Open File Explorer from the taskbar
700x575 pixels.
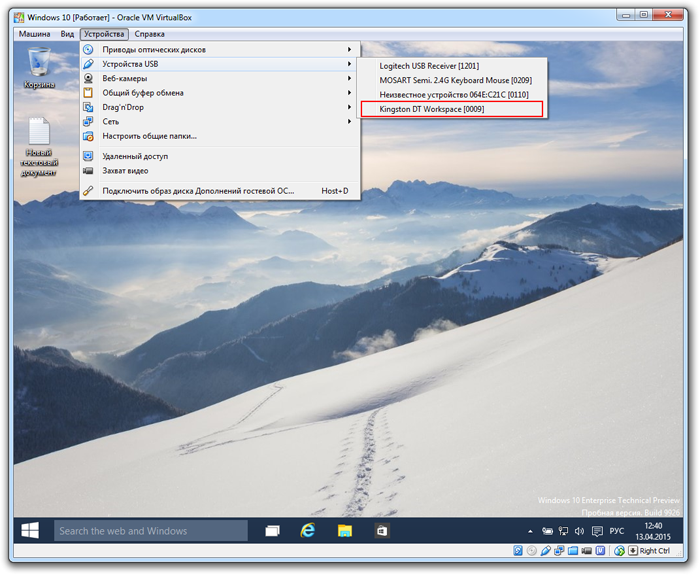(345, 531)
